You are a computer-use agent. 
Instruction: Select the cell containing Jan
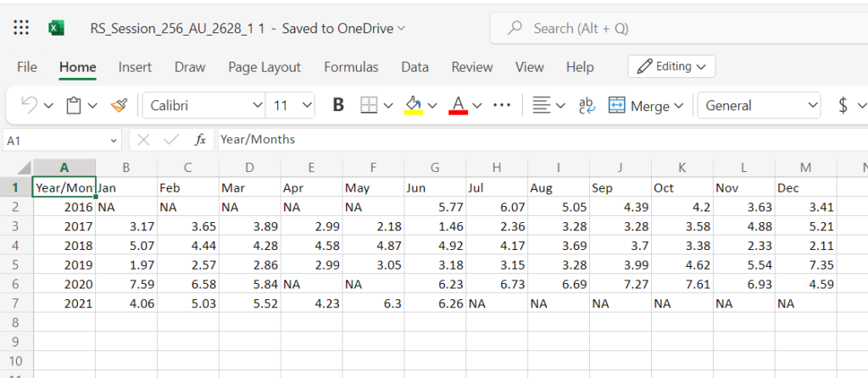tap(126, 187)
